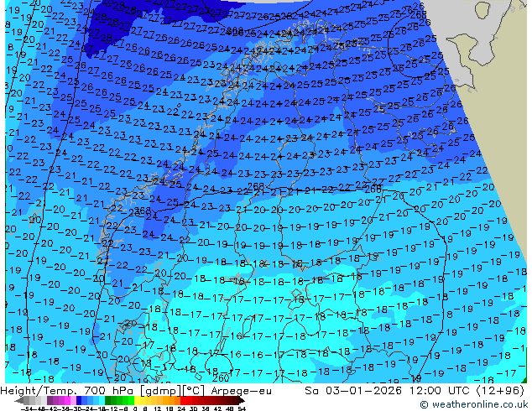Image resolution: width=532 pixels, height=411 pixels.
Task: Click the map title 'Height/Temp. 700 hPa'
Action: coord(69,391)
